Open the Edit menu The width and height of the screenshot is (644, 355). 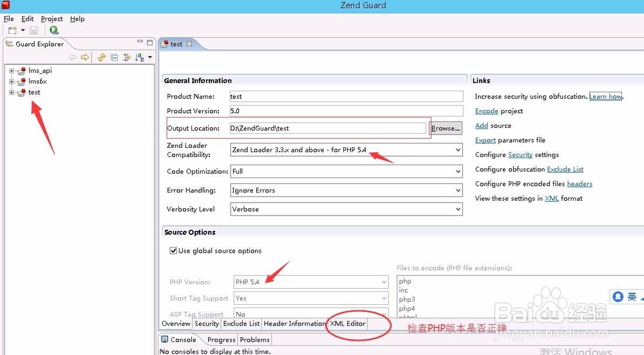click(x=28, y=19)
